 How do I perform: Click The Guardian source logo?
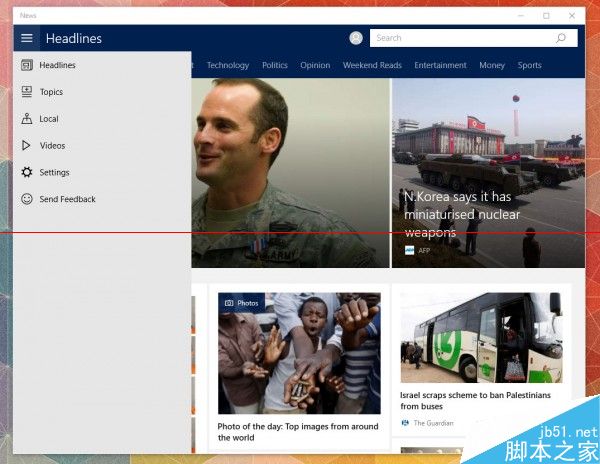[x=405, y=423]
